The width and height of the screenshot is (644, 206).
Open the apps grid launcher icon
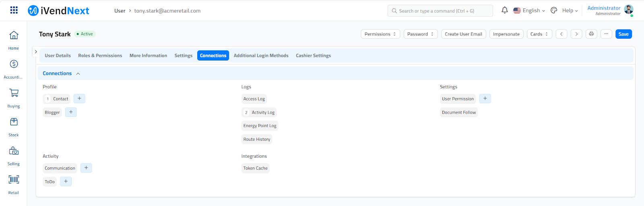coord(14,10)
